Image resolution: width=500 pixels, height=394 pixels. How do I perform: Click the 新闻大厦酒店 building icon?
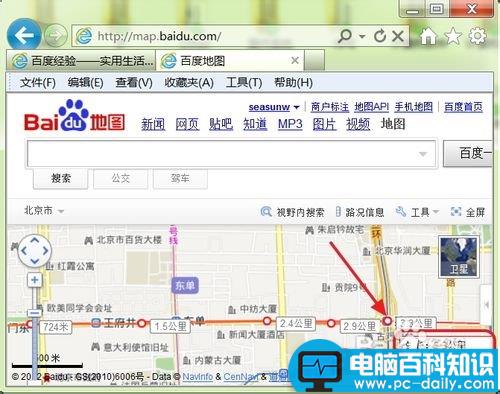click(x=221, y=334)
